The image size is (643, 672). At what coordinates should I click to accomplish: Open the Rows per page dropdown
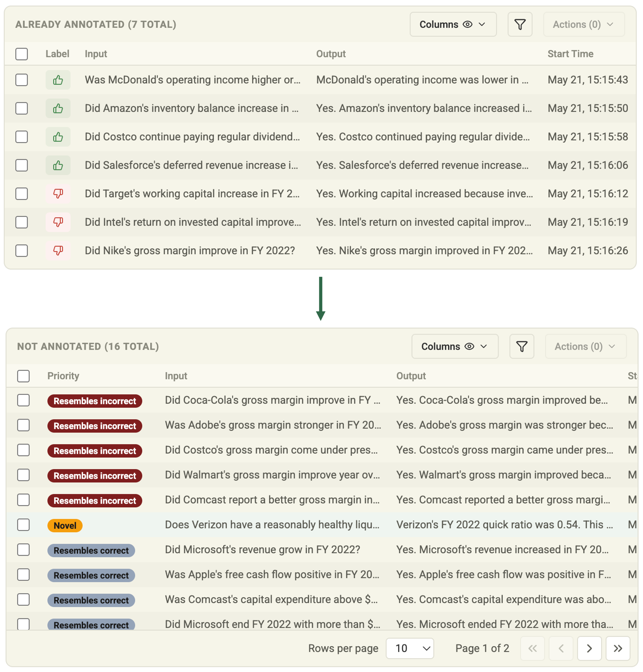pos(409,648)
